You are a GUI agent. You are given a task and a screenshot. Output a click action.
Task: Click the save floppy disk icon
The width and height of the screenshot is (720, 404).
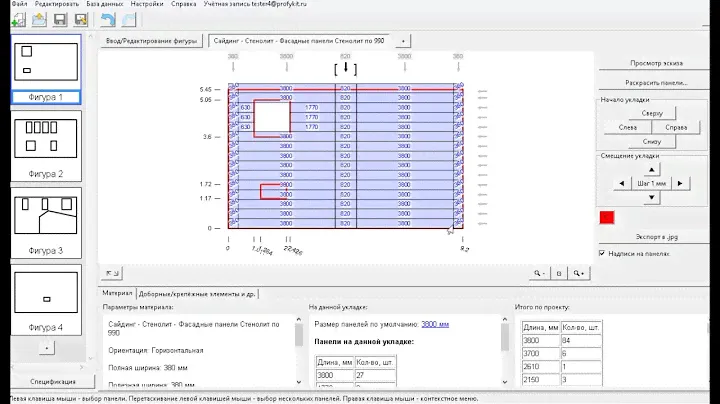pos(61,20)
